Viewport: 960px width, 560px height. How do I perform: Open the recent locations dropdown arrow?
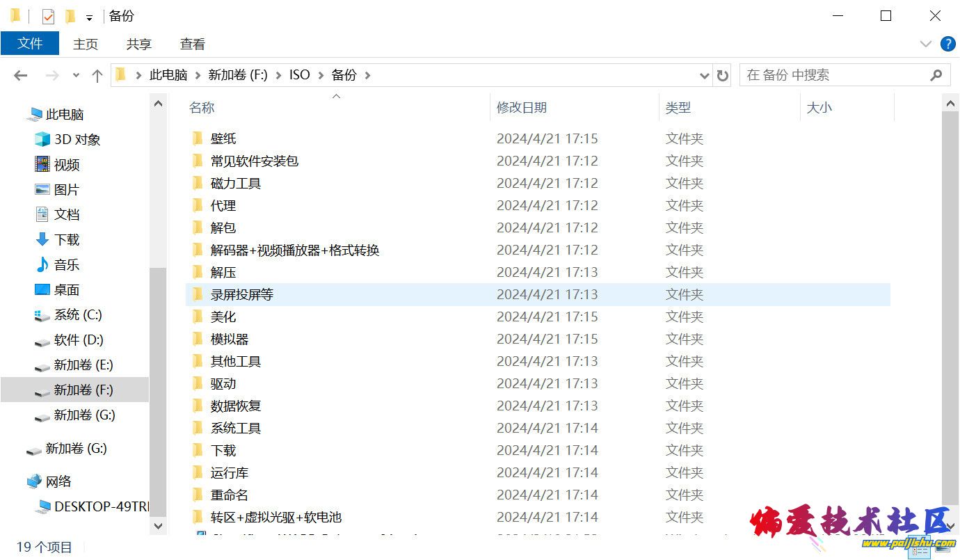[x=76, y=75]
